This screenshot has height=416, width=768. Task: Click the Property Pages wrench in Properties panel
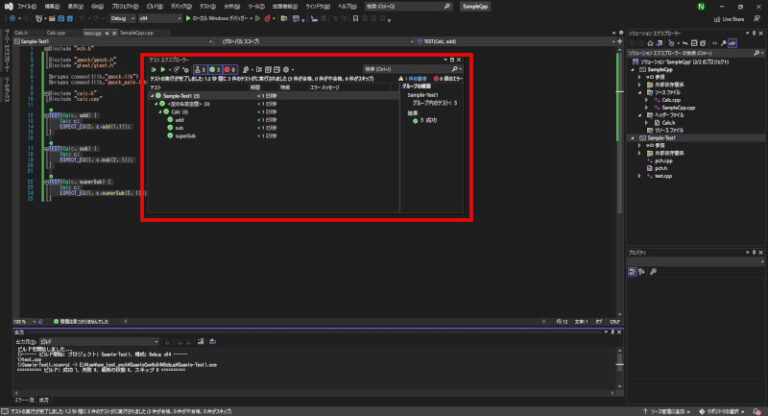(653, 272)
